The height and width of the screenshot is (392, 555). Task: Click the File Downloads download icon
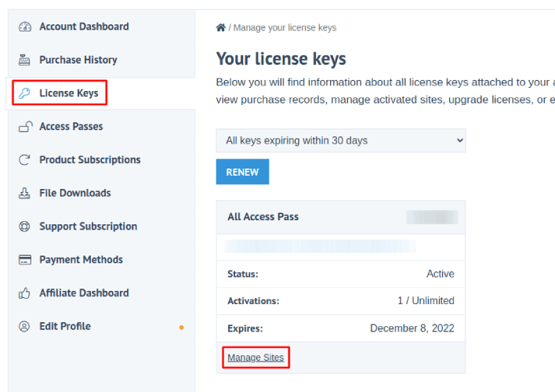coord(24,193)
